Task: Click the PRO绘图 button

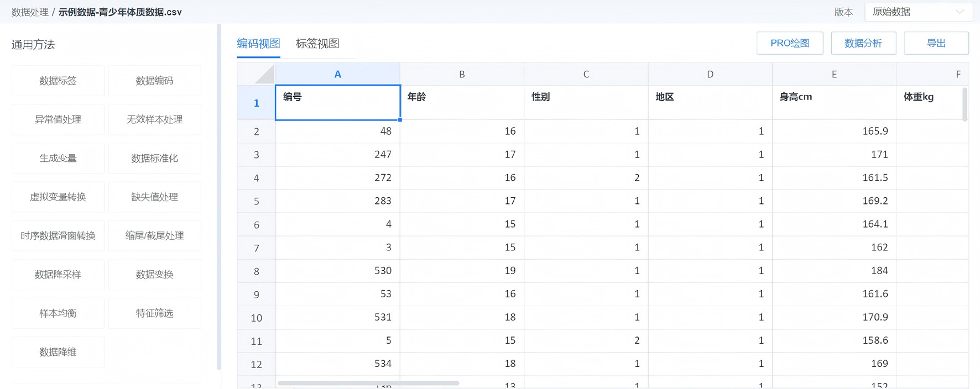Action: 790,43
